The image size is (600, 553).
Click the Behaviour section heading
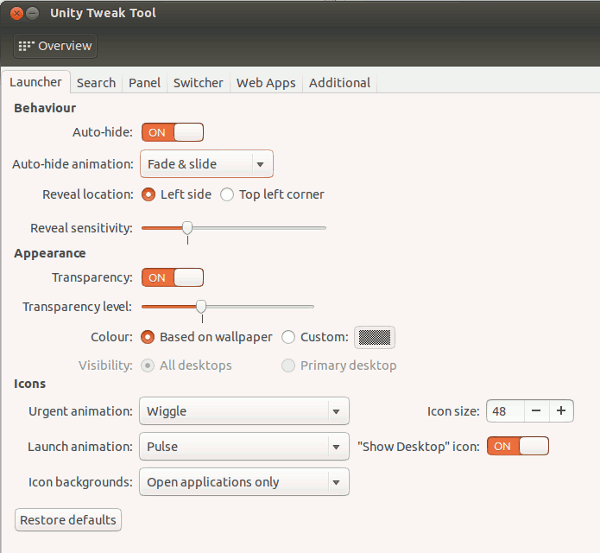coord(45,108)
